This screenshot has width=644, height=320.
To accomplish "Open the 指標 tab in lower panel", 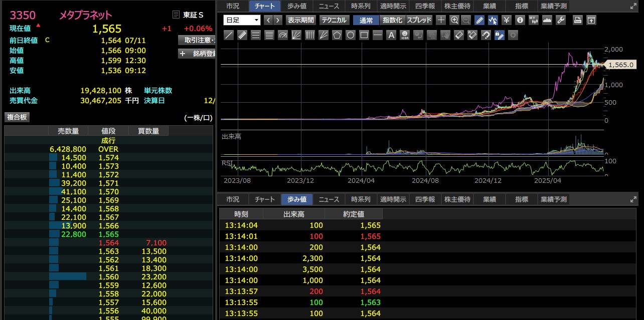I will 522,199.
